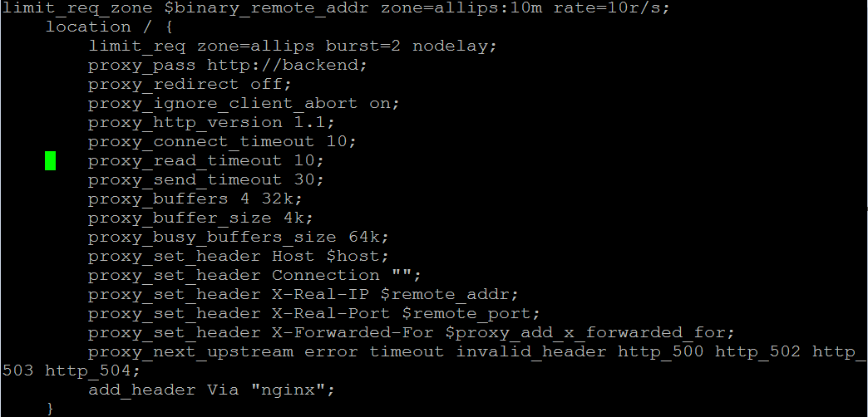
Task: Click the green terminal cursor block
Action: click(x=51, y=160)
